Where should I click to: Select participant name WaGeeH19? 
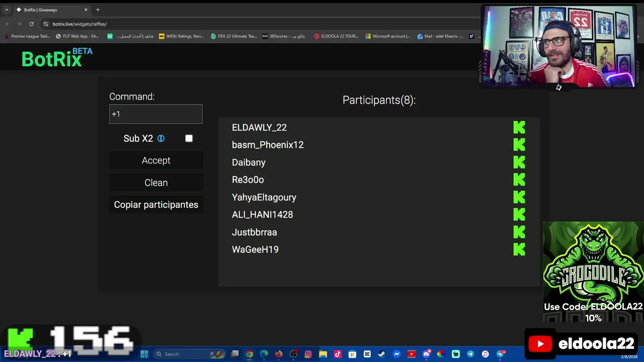pos(255,249)
